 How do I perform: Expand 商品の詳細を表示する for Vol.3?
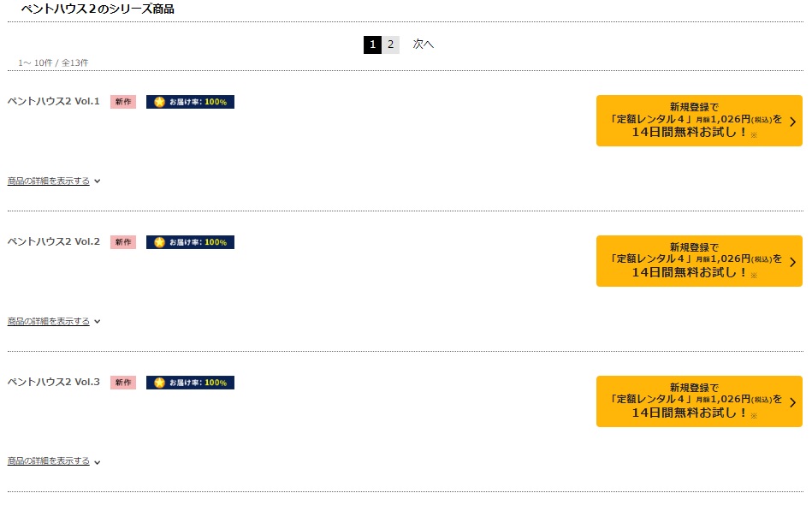(53, 461)
